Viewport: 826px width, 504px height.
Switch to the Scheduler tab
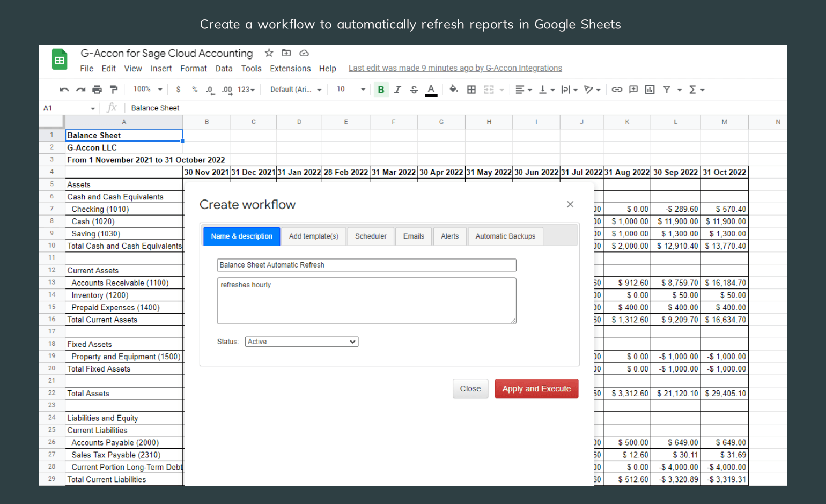[x=371, y=236]
